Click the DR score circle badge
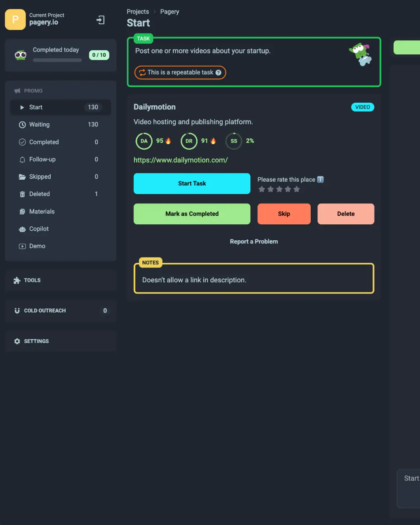This screenshot has height=525, width=420. [189, 141]
